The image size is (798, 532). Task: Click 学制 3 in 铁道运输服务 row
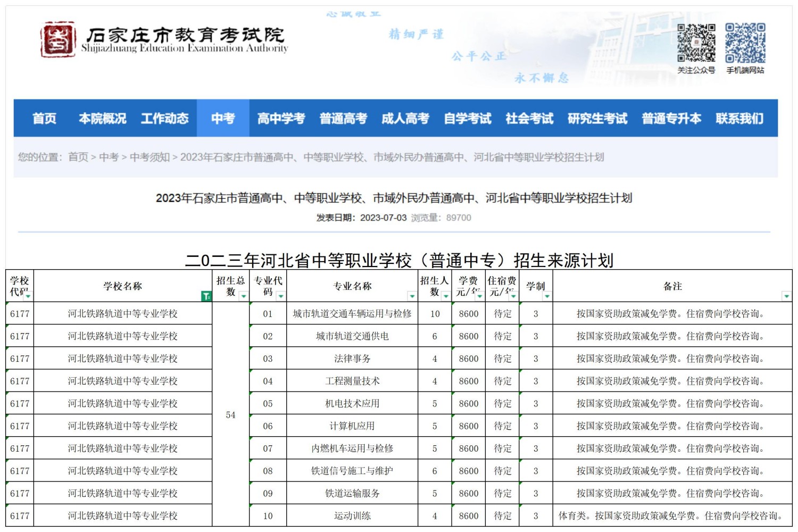536,493
